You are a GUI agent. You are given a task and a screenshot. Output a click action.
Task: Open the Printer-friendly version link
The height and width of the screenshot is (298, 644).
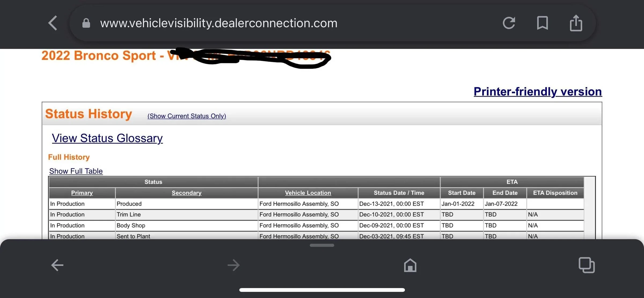[537, 92]
